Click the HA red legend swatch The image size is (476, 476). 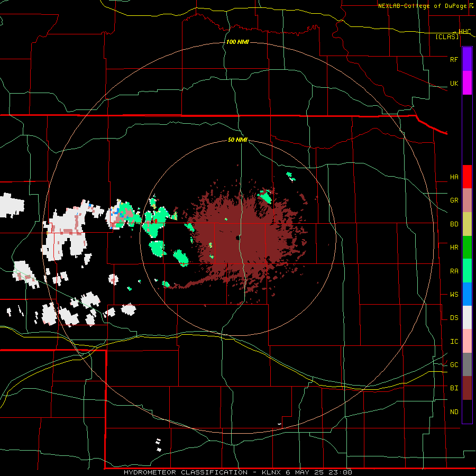467,177
